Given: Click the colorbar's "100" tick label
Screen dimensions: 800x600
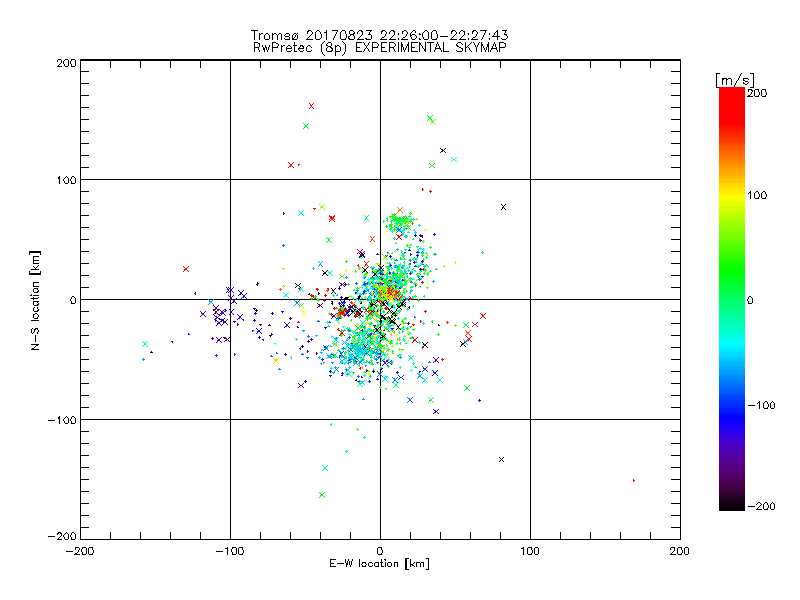Looking at the screenshot, I should click(x=757, y=195).
